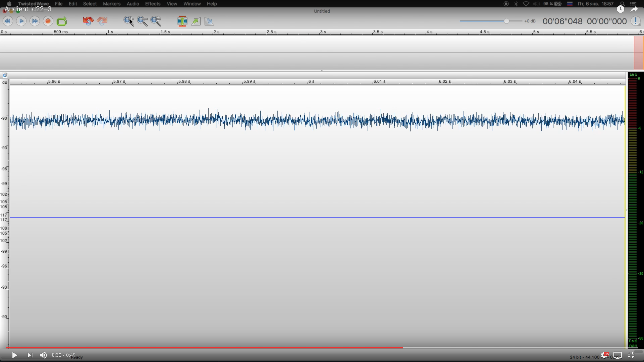Open the Audio menu dropdown
644x362 pixels.
(x=133, y=4)
